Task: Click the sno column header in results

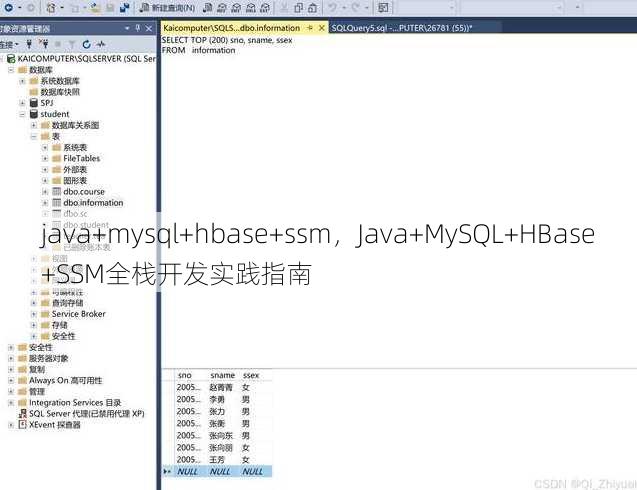Action: [184, 375]
